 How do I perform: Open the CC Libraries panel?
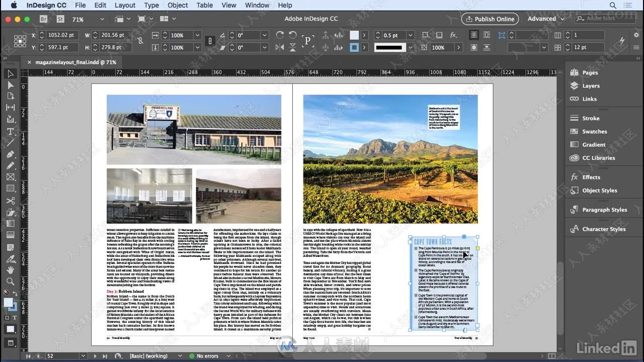pyautogui.click(x=598, y=158)
